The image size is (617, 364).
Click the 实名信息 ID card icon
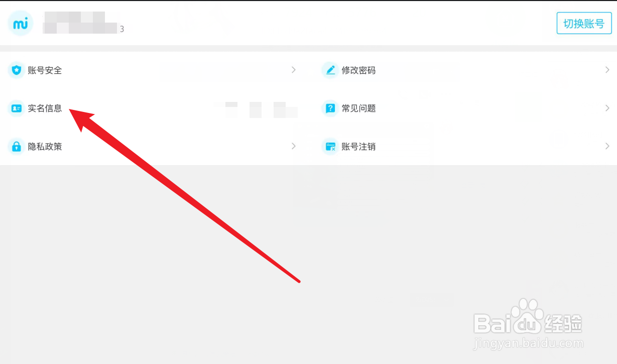(x=17, y=108)
